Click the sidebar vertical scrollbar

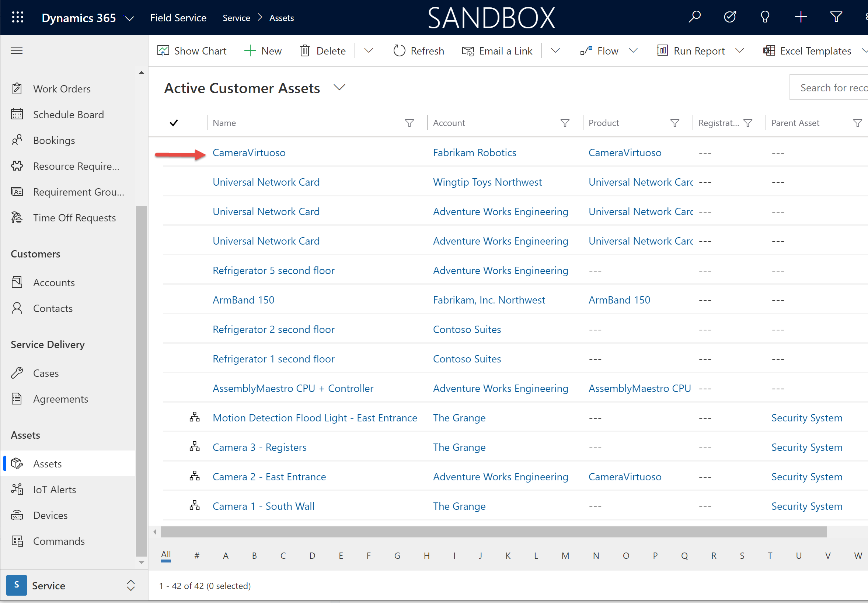(141, 381)
